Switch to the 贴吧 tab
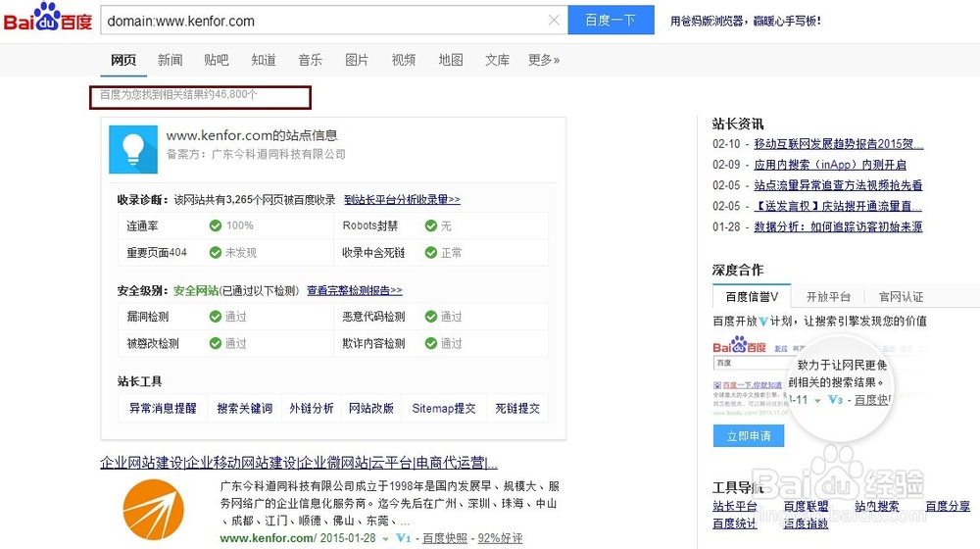 click(217, 60)
